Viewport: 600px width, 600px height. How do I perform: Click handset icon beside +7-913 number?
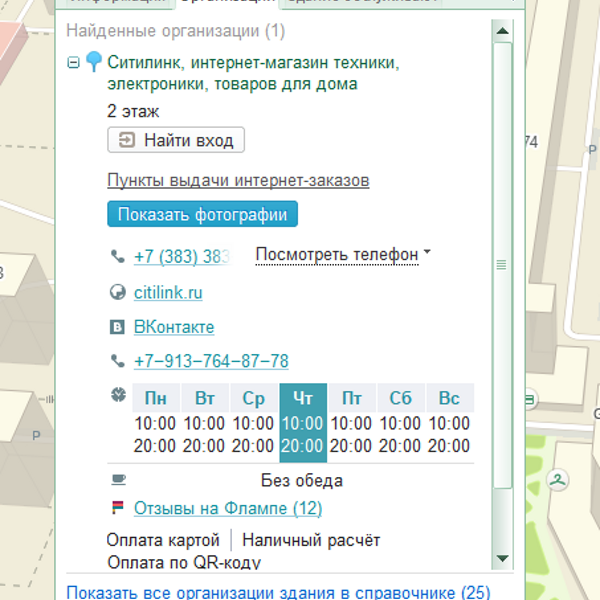pos(118,361)
